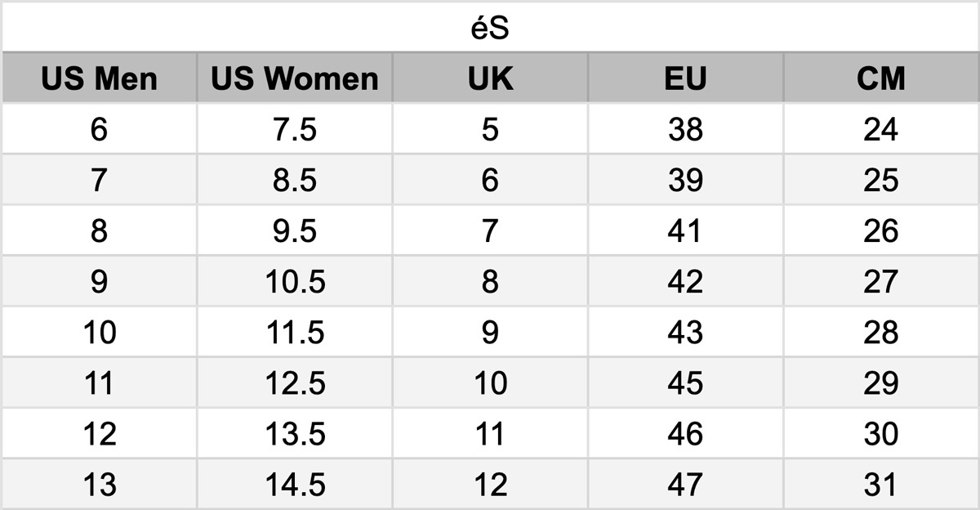Image resolution: width=980 pixels, height=510 pixels.
Task: Click the UK size 7 cell
Action: click(490, 230)
